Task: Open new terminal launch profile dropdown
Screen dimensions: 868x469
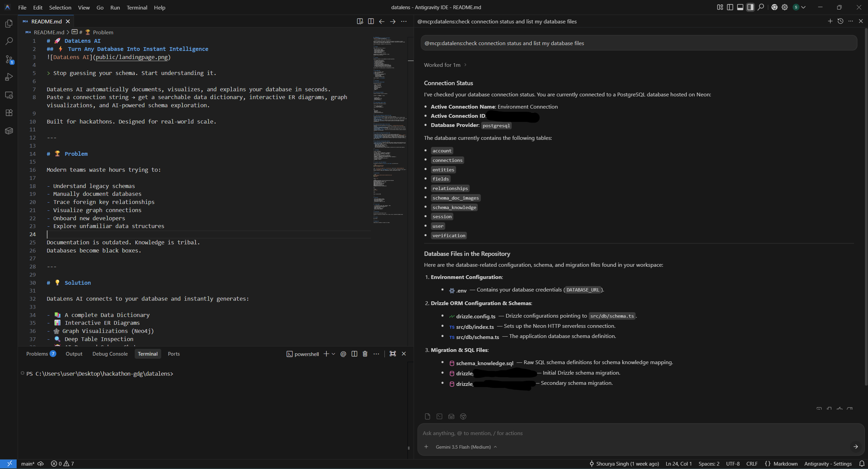Action: click(x=334, y=354)
